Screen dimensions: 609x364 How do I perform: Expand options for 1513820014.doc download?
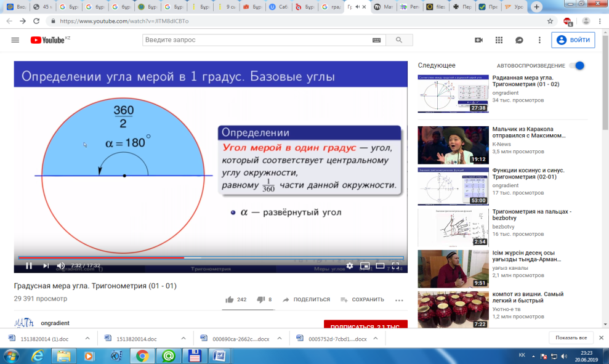[x=184, y=339]
